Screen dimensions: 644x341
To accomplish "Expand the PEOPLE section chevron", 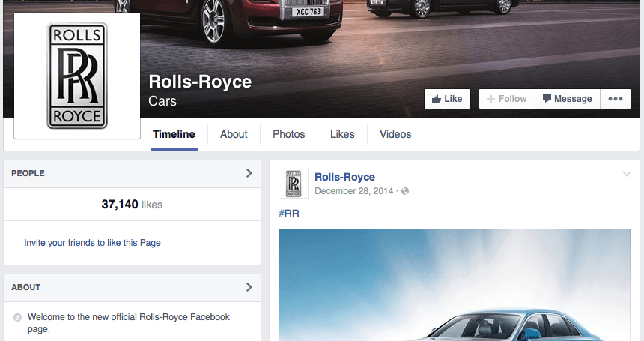I will point(249,173).
